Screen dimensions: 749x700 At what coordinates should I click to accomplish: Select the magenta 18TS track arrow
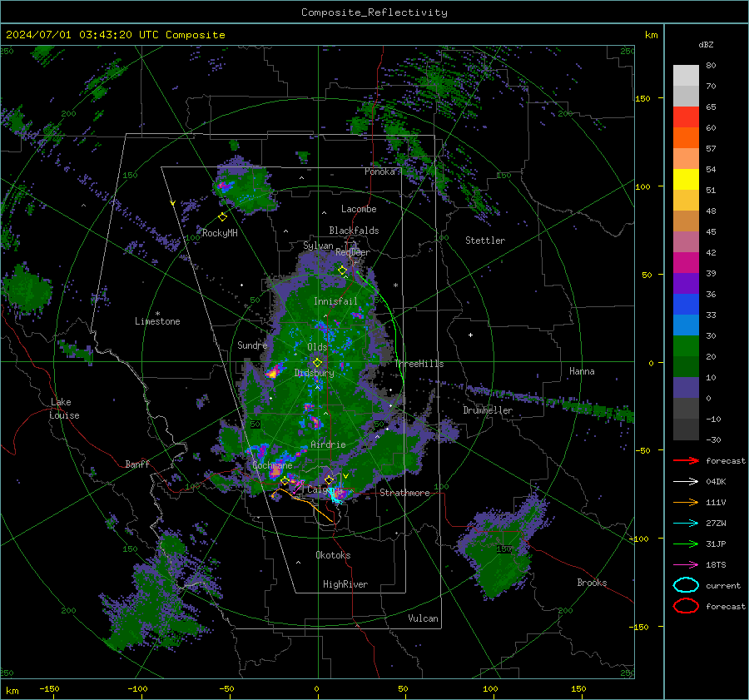point(686,565)
